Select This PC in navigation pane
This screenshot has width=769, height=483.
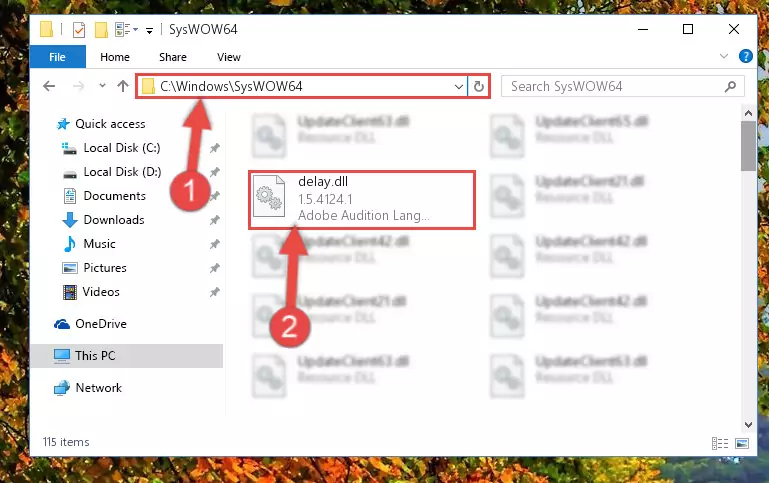tap(127, 356)
